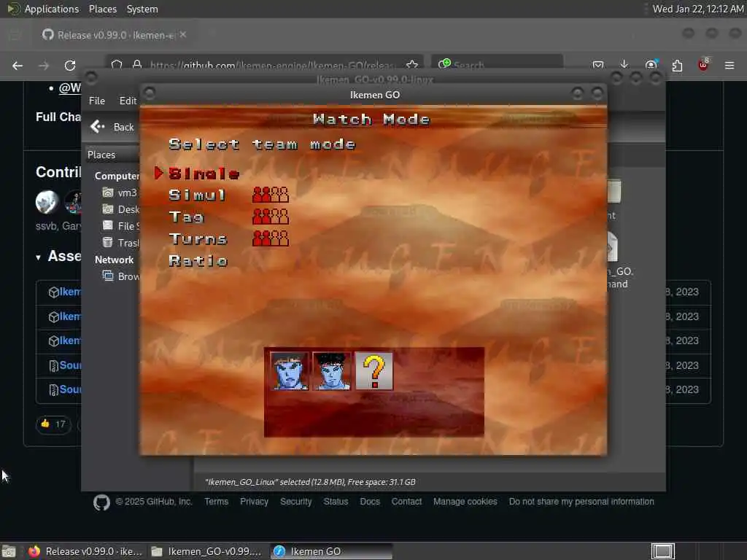
Task: Browse Network in file manager sidebar
Action: [x=121, y=276]
